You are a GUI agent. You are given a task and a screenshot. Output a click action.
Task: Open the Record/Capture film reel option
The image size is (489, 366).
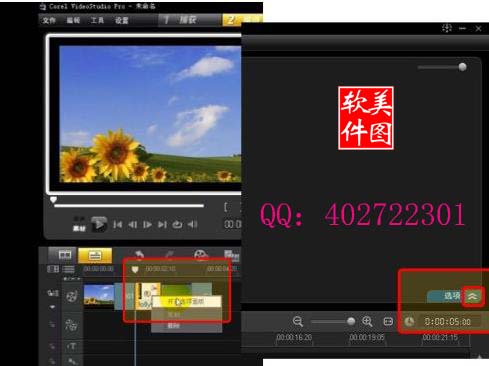[x=201, y=255]
